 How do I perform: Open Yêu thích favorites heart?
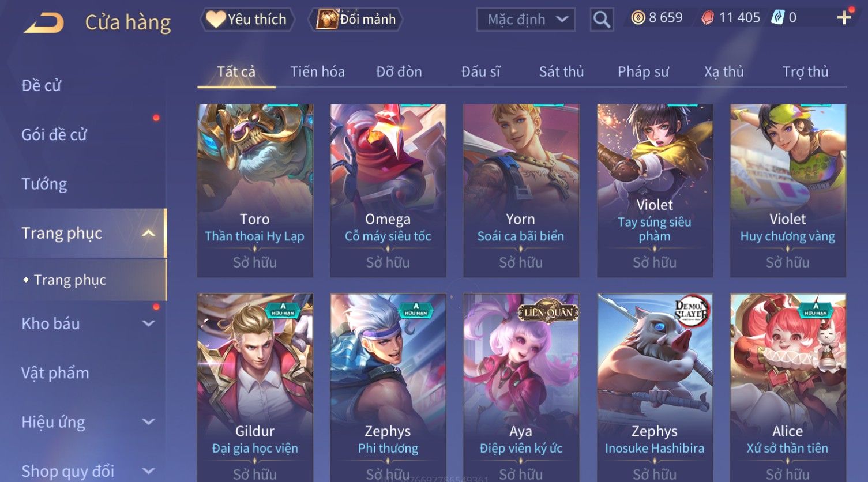[x=247, y=20]
